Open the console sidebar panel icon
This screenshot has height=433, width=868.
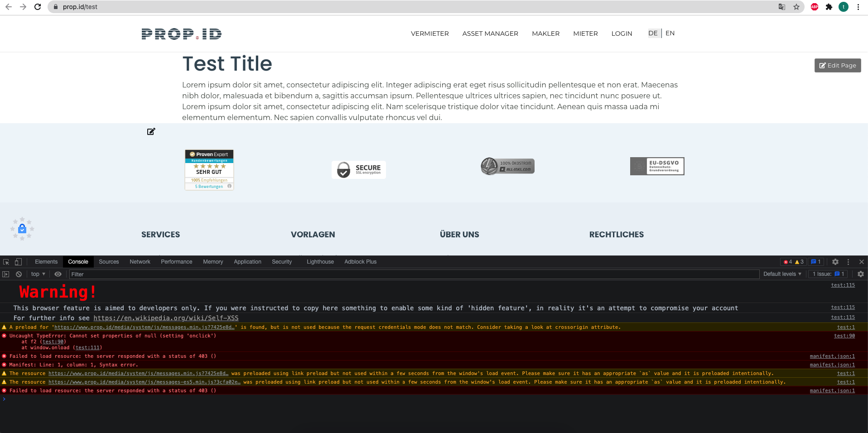(x=6, y=274)
